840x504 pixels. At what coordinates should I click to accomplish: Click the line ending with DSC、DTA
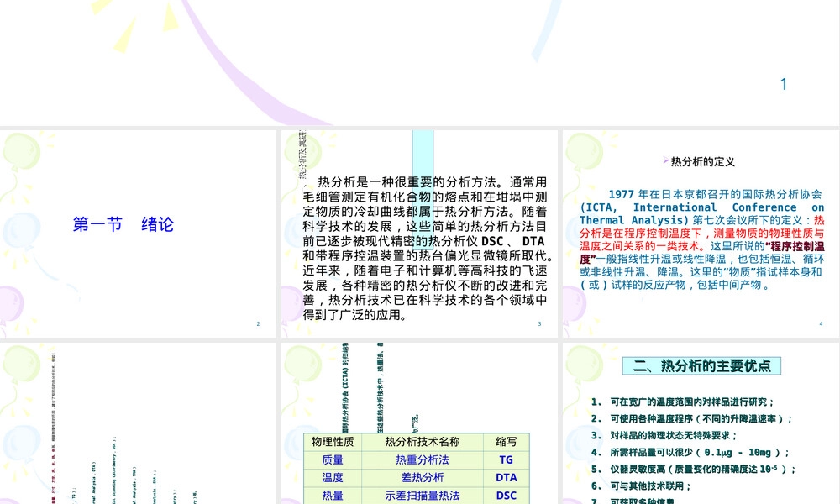(423, 241)
